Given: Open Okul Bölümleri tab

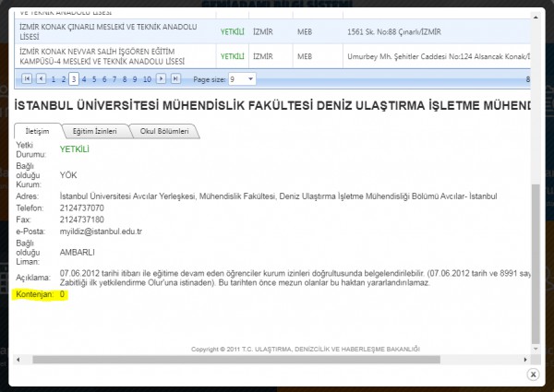Looking at the screenshot, I should pos(164,131).
